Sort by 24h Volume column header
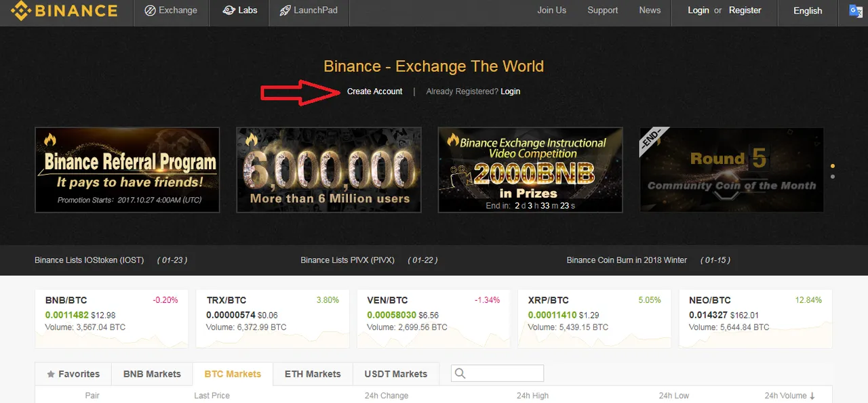The height and width of the screenshot is (403, 868). coord(790,396)
